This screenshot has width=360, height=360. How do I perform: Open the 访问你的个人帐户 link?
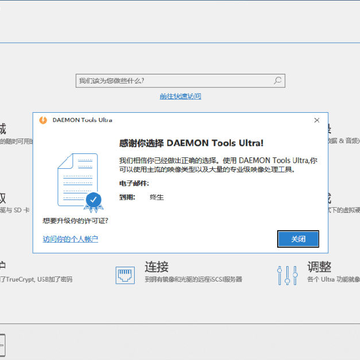(x=70, y=239)
